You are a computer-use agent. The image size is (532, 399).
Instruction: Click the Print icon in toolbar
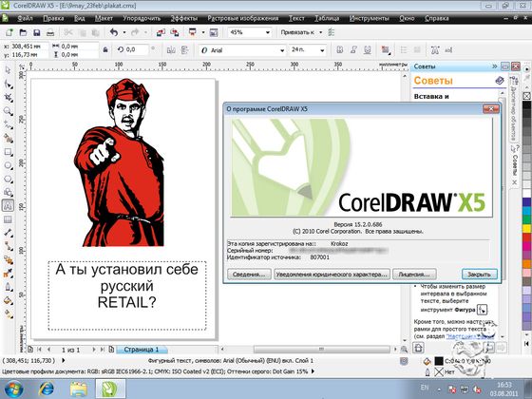pos(50,32)
